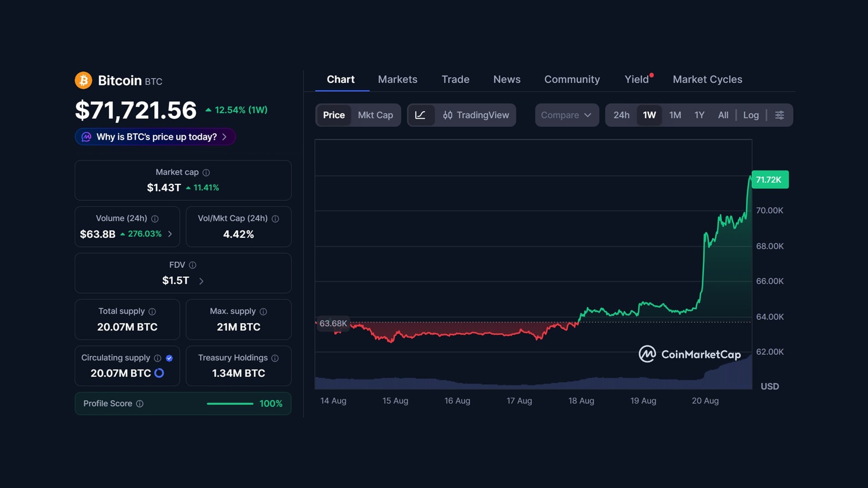Click "Why is BTC's price up today?" button

tap(155, 137)
